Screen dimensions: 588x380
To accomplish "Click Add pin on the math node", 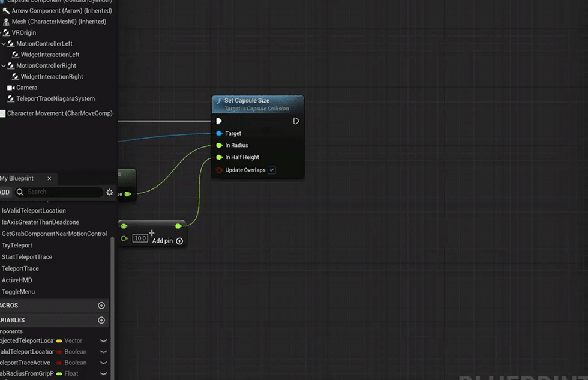I will (x=167, y=241).
